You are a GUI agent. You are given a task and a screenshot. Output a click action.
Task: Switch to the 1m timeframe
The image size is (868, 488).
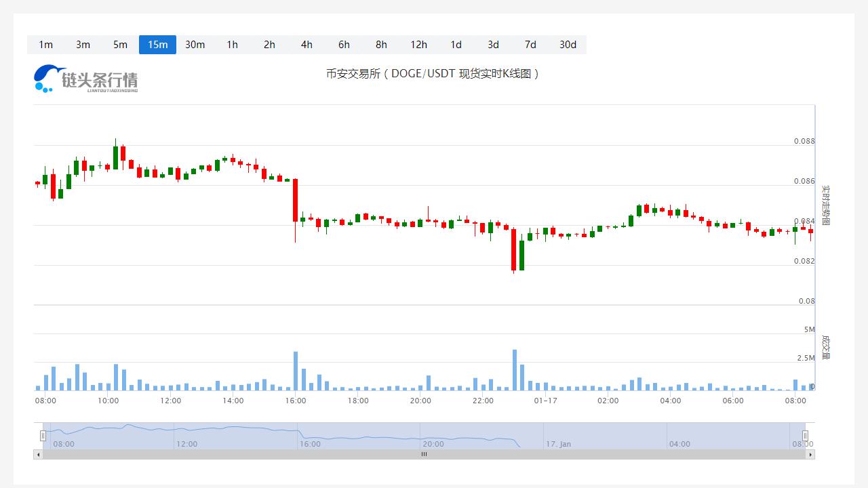point(45,45)
